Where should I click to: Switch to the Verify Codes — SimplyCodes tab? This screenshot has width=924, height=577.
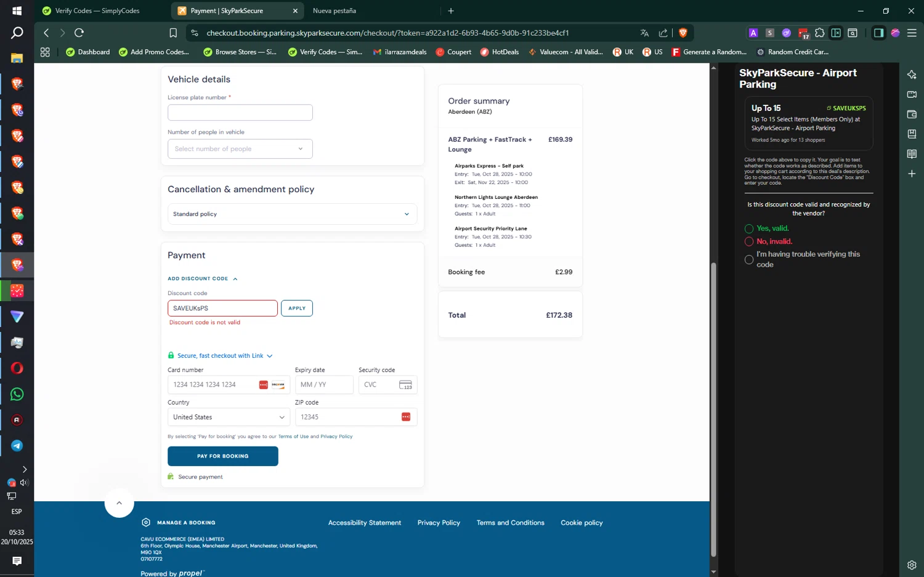[97, 10]
